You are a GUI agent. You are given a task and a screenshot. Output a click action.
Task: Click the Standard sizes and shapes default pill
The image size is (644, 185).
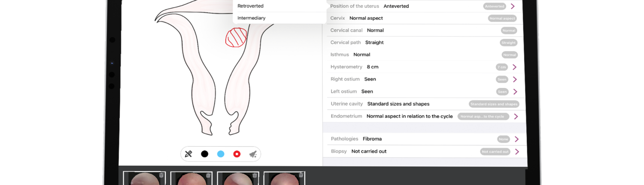click(494, 104)
